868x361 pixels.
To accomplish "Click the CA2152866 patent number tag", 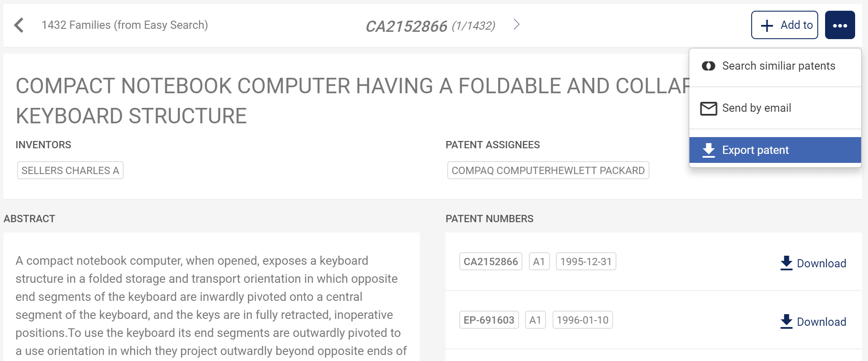I will click(491, 262).
